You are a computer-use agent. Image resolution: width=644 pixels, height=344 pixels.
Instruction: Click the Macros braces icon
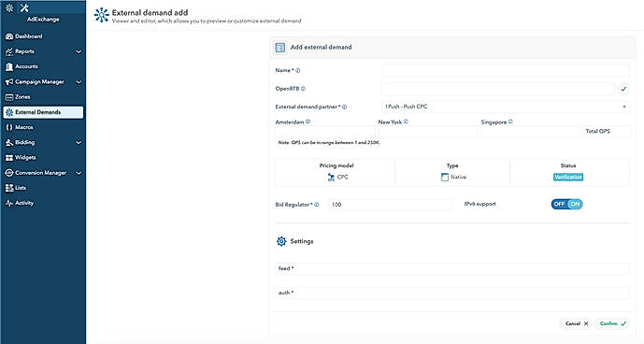[x=9, y=127]
